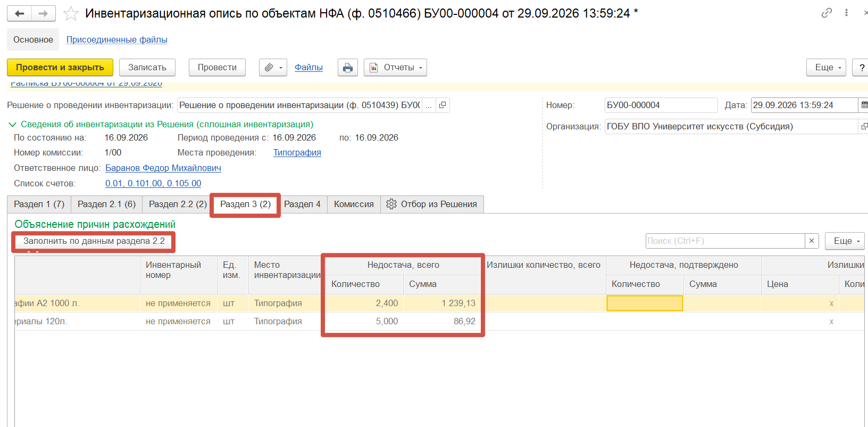Image resolution: width=868 pixels, height=427 pixels.
Task: Clear the search field with X
Action: point(812,241)
